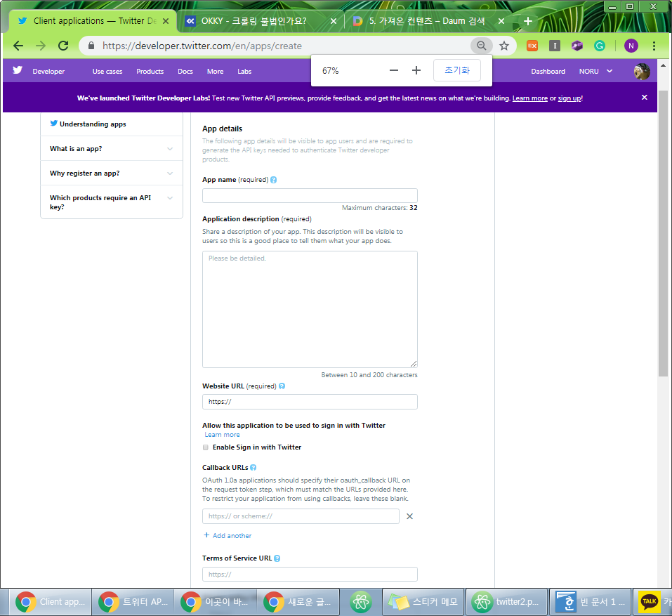This screenshot has width=672, height=616.
Task: Open KakaoTalk in the taskbar
Action: [x=652, y=602]
